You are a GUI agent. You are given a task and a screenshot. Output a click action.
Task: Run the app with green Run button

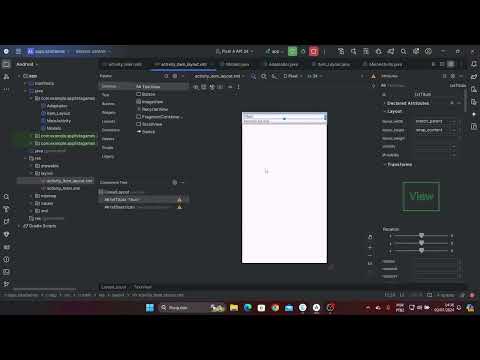tap(292, 51)
